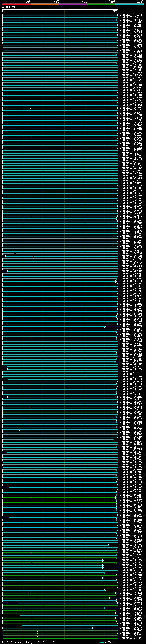Open hit UniRef100_P36584
Image resolution: width=146 pixels, height=644 pixels.
131,45
